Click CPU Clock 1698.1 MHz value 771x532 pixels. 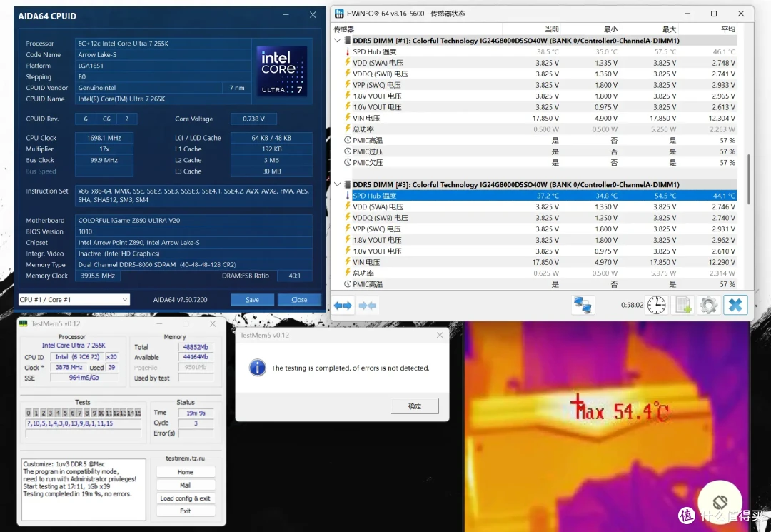(x=104, y=138)
